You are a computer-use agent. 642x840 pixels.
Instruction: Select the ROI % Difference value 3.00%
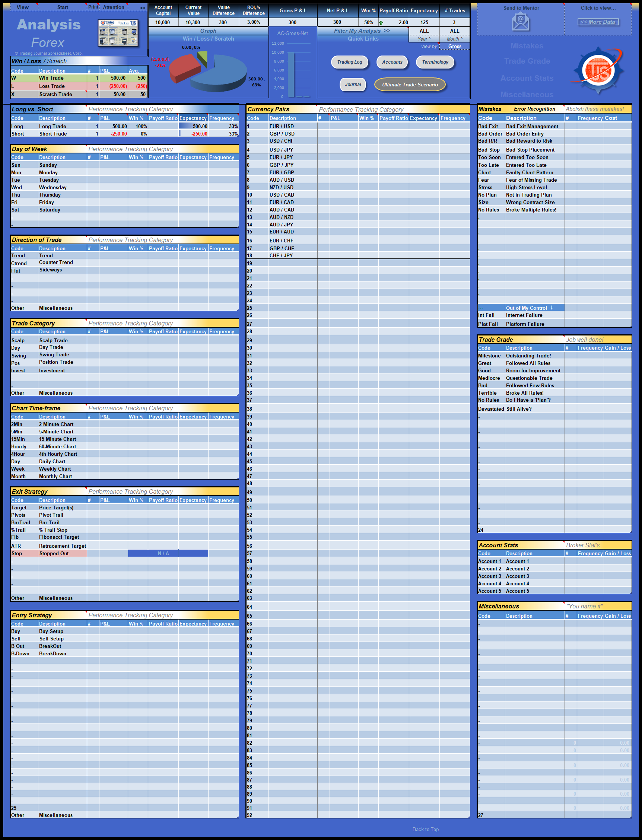[254, 22]
